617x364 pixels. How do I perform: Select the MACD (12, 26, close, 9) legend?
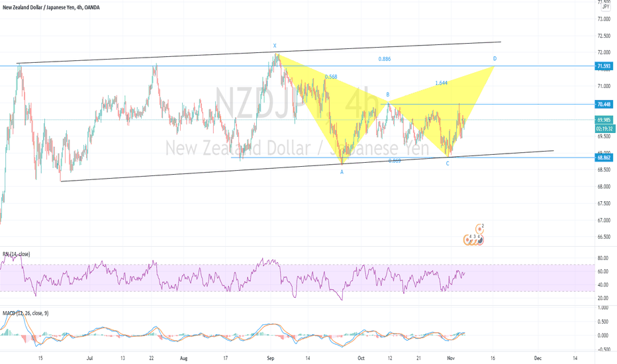[x=26, y=313]
